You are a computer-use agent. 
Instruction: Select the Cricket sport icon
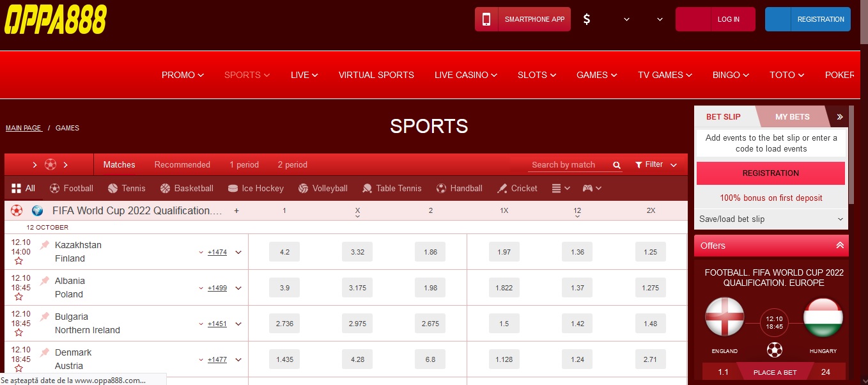tap(502, 188)
